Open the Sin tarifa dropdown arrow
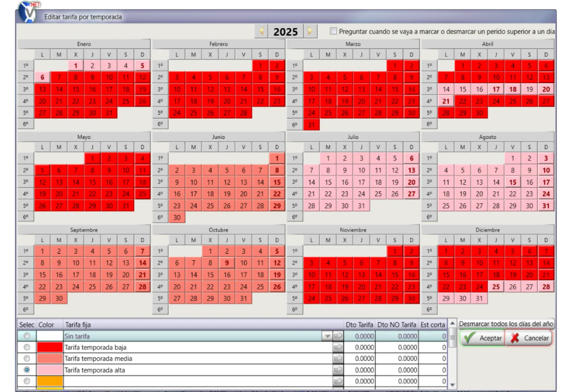 click(x=327, y=336)
